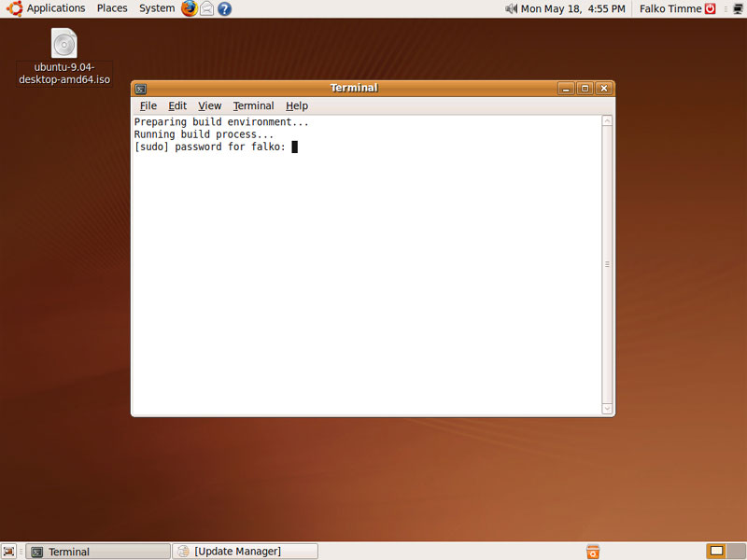Open the Terminal window menu icon
The image size is (747, 560).
point(141,89)
